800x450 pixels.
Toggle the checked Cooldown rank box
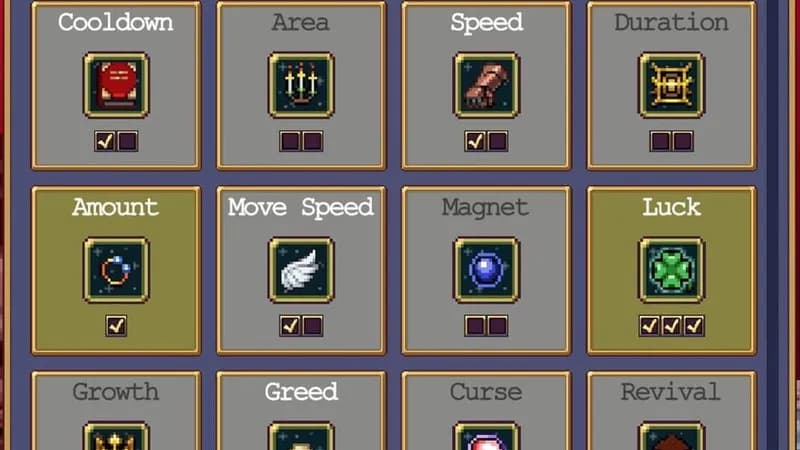click(x=105, y=141)
